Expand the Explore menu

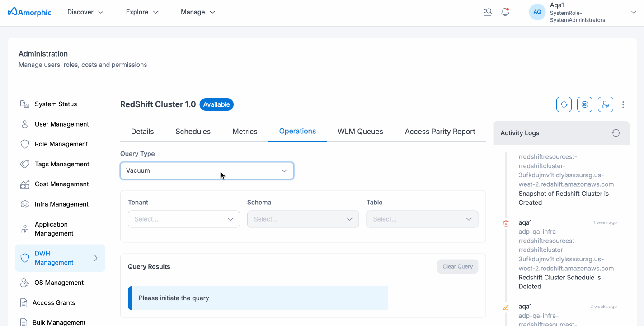[x=142, y=12]
